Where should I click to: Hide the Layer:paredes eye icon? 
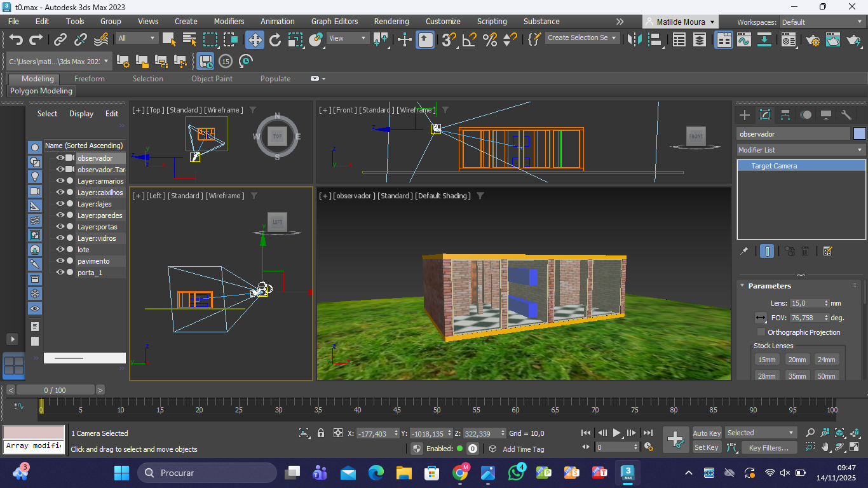point(60,215)
